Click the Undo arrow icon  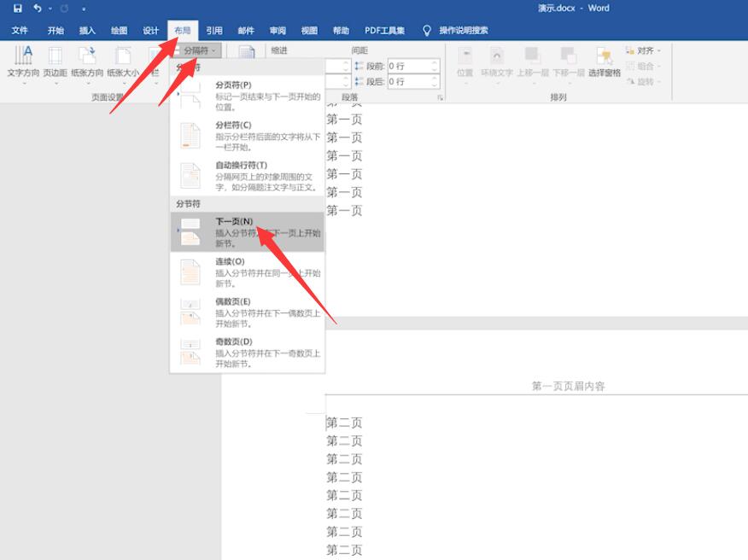tap(38, 8)
